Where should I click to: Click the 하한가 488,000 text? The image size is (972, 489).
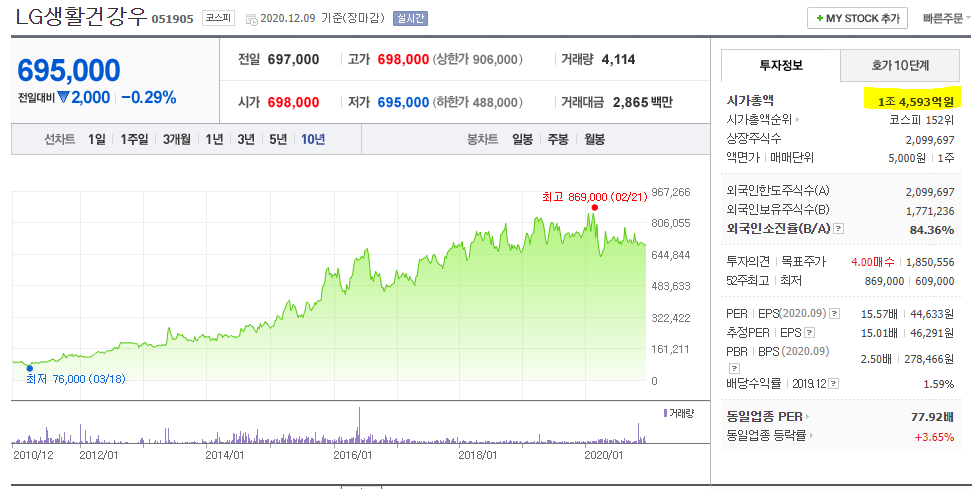pos(477,102)
